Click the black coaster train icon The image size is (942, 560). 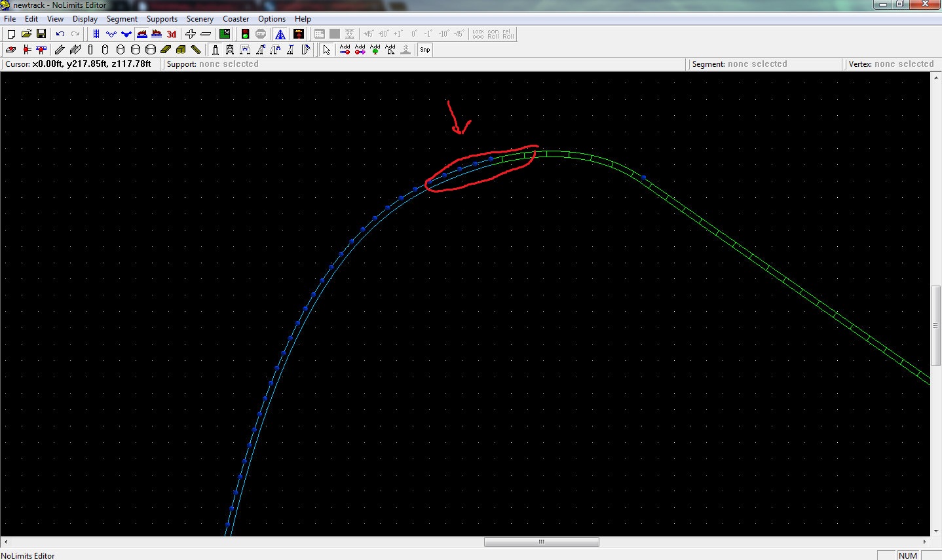[x=299, y=34]
